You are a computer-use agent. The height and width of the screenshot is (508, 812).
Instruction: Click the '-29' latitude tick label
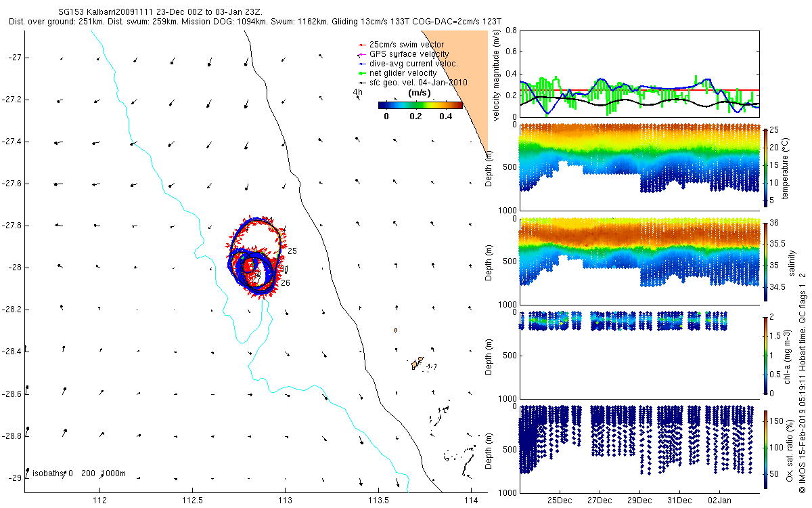click(x=16, y=478)
